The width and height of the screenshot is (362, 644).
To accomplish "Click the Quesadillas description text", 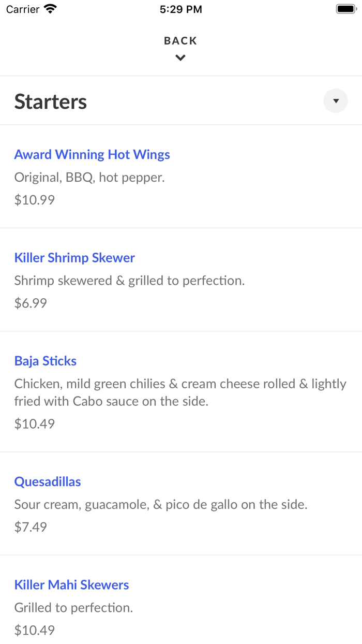I will click(161, 504).
